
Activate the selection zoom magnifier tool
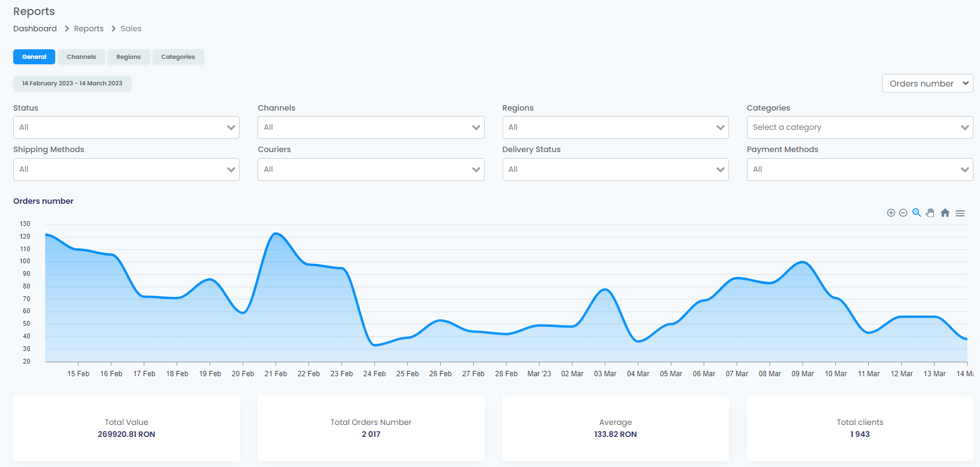pos(916,213)
